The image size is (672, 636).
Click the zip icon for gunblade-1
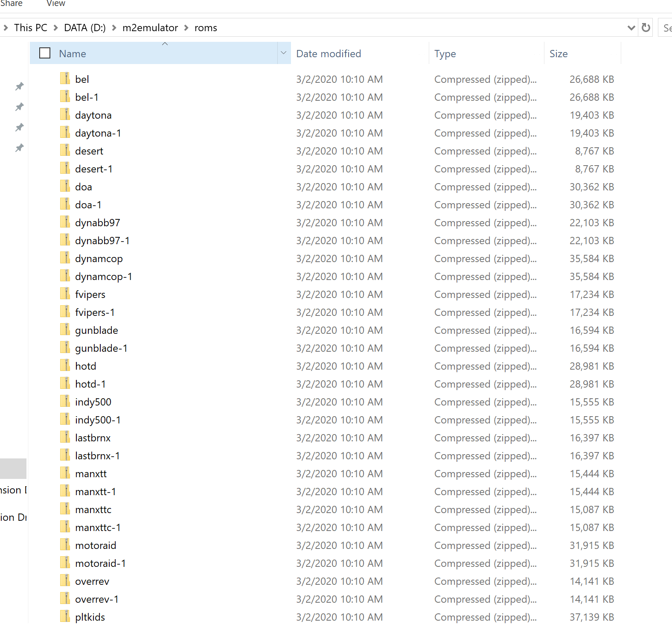point(65,347)
